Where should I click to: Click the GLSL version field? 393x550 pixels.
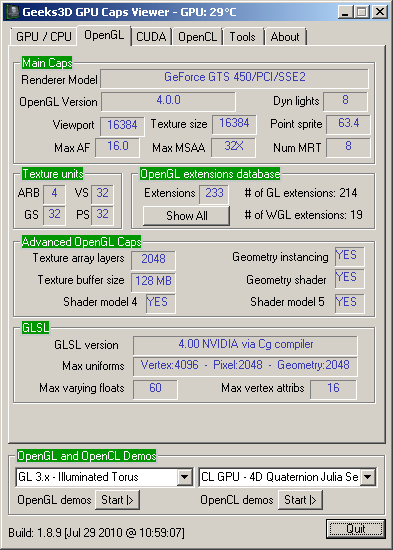[245, 346]
